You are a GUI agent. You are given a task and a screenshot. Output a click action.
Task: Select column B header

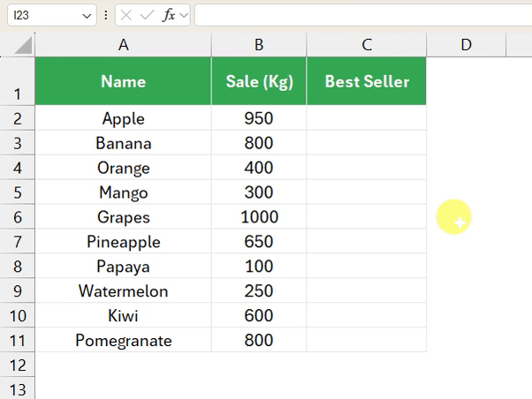coord(259,45)
